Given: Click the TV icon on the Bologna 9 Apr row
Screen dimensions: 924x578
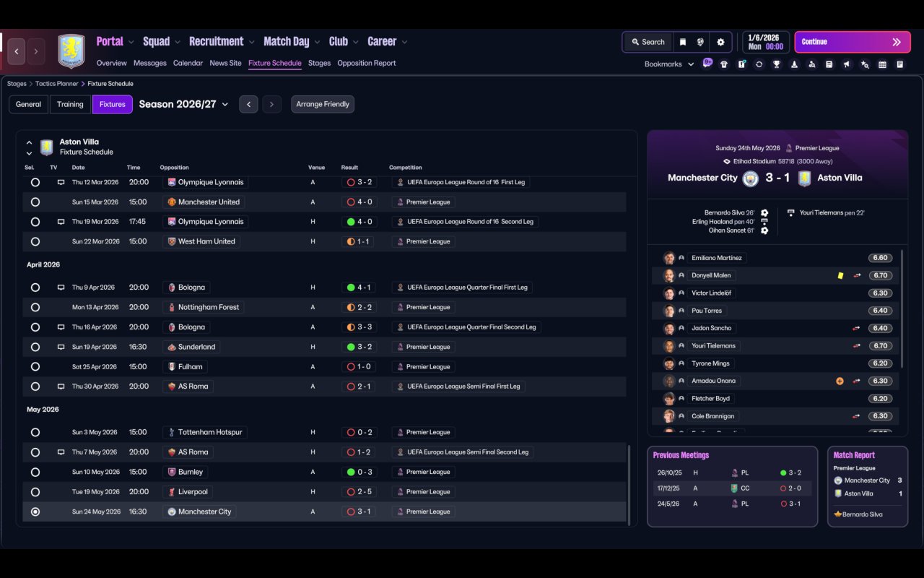Looking at the screenshot, I should (x=61, y=288).
